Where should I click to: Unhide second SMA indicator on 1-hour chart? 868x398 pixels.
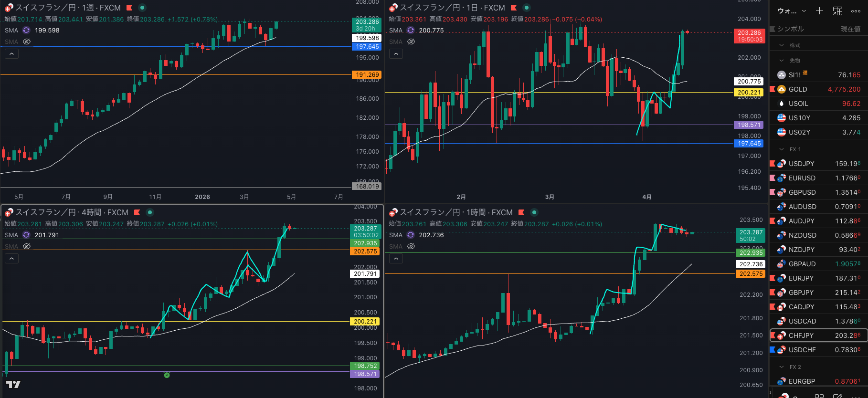(x=411, y=246)
